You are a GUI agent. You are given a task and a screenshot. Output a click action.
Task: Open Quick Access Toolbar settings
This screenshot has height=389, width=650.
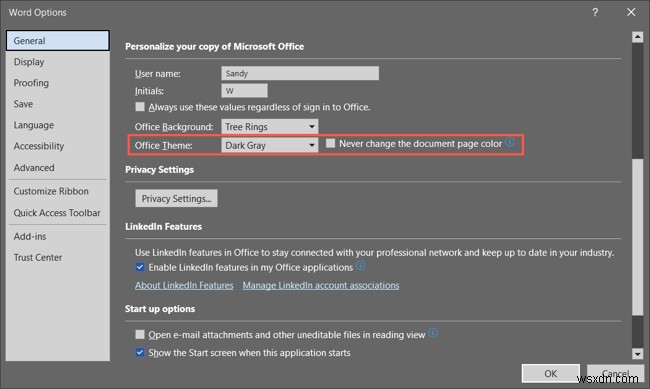58,213
